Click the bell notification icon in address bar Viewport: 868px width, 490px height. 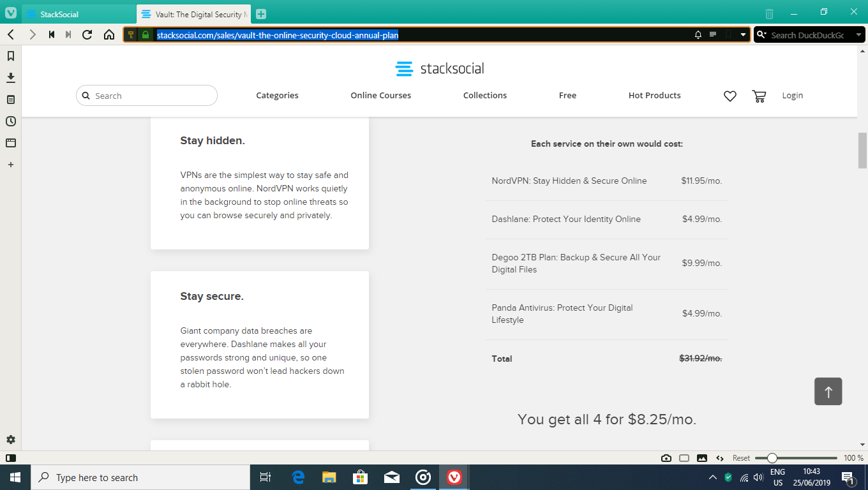(x=698, y=35)
